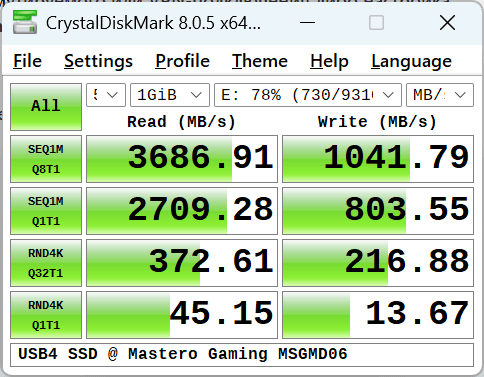484x377 pixels.
Task: Open the Profile menu
Action: [x=182, y=61]
